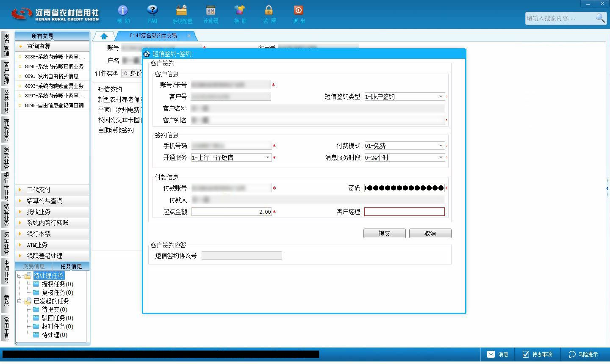Open the 常用工具 side tab
The height and width of the screenshot is (364, 610).
pos(6,328)
